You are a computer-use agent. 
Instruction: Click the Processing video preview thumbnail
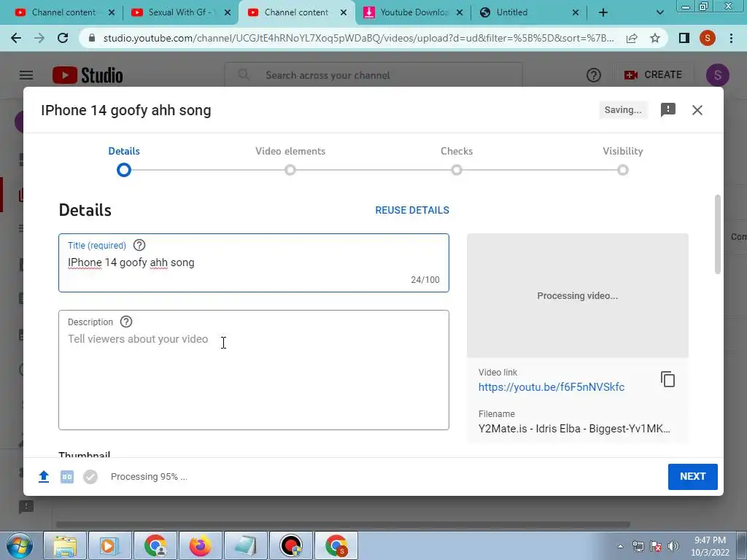pos(578,295)
